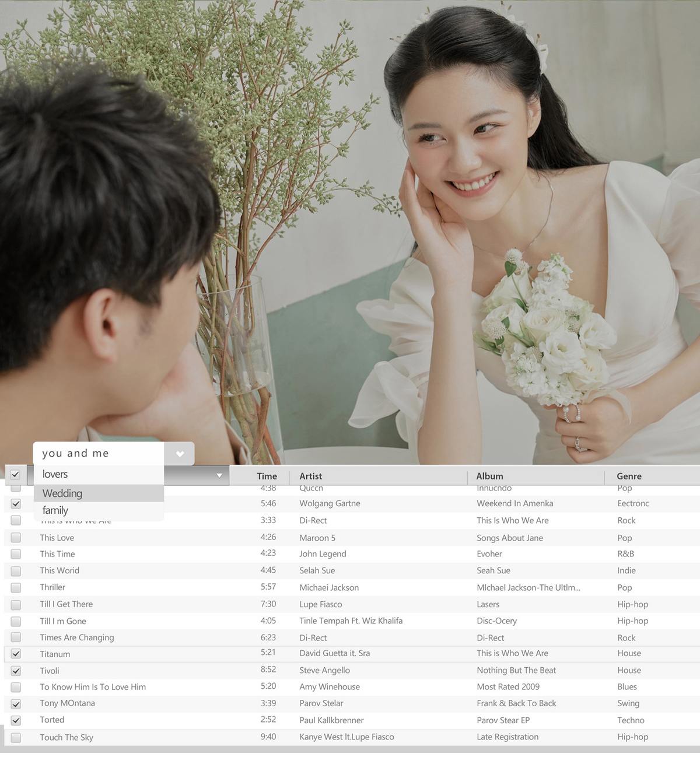Click album 'Evoher'
This screenshot has height=764, width=700.
pyautogui.click(x=489, y=554)
